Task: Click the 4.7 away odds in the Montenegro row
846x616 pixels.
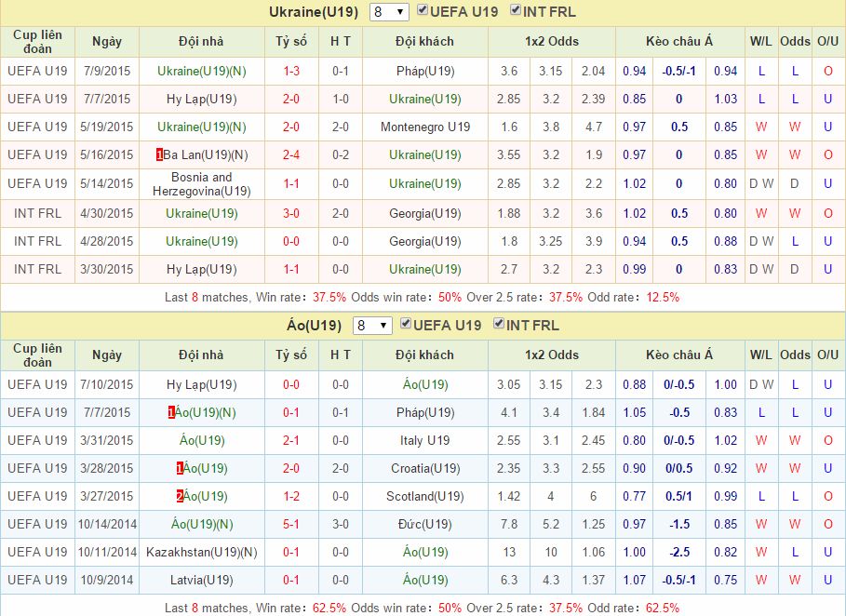Action: point(594,127)
